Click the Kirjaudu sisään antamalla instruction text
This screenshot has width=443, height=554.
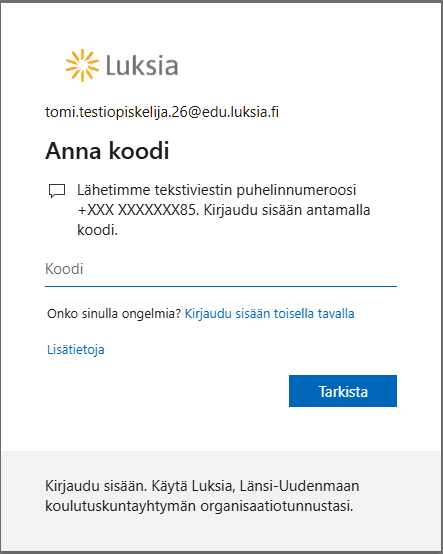pyautogui.click(x=287, y=210)
